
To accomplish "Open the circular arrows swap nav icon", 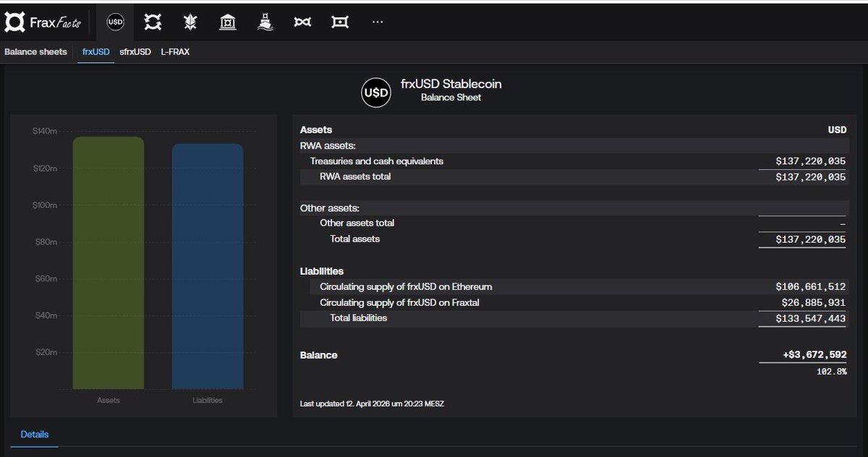I will 153,22.
